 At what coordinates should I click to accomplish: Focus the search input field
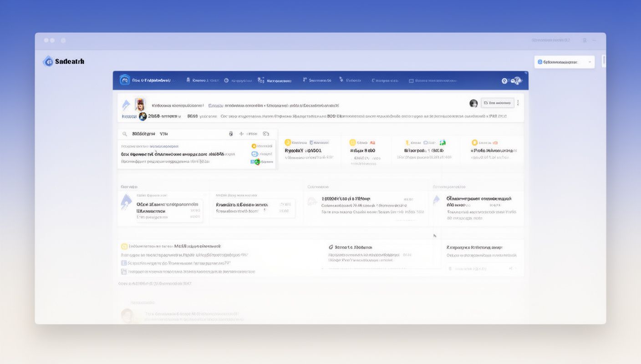[x=197, y=134]
